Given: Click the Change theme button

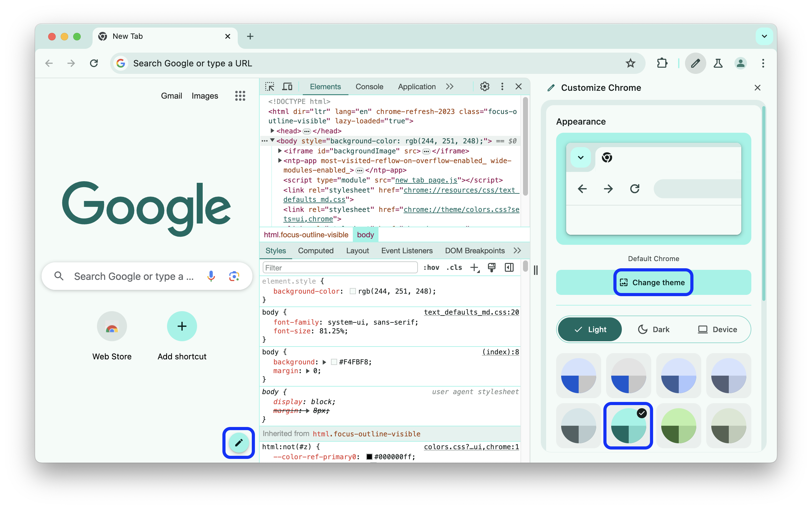Looking at the screenshot, I should (653, 282).
